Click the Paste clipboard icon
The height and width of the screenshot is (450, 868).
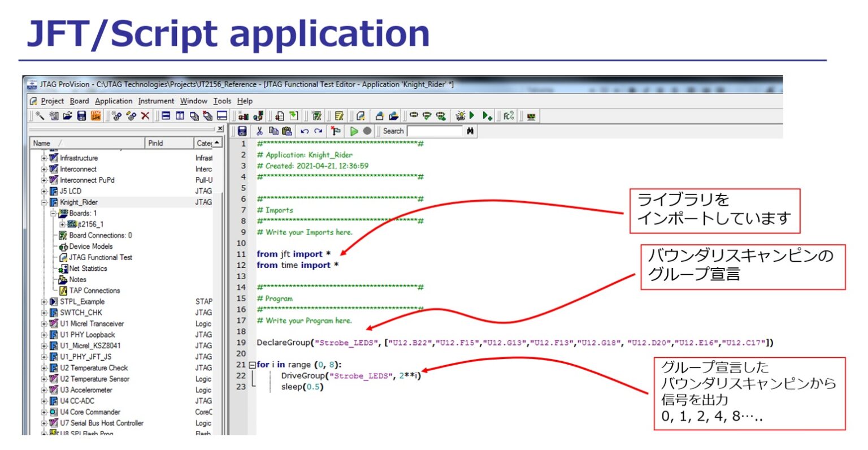coord(287,131)
